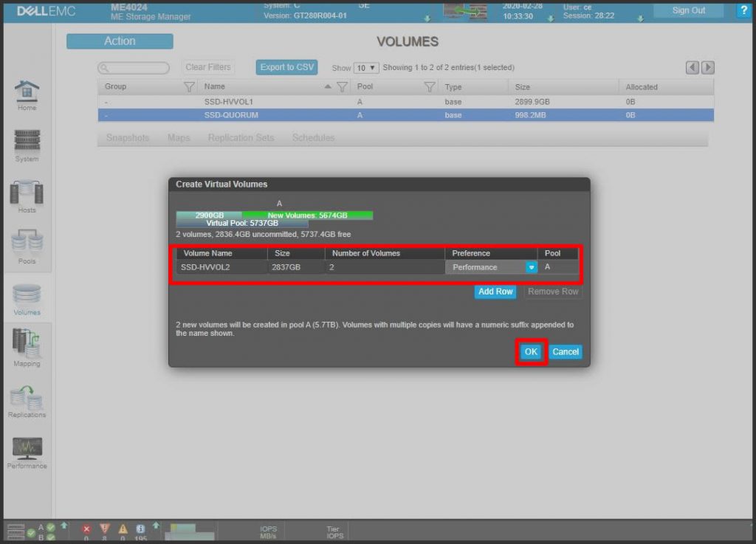Go to the Hosts section

pos(27,196)
